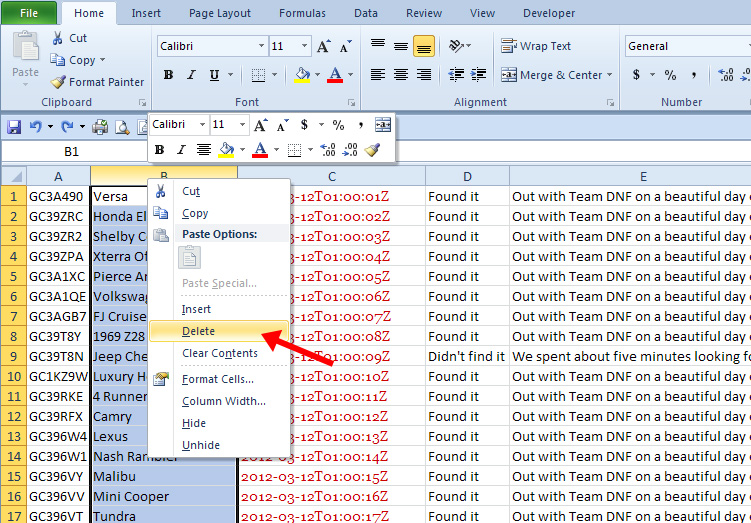The image size is (751, 523).
Task: Open the ribbon Borders dropdown arrow
Action: 274,75
